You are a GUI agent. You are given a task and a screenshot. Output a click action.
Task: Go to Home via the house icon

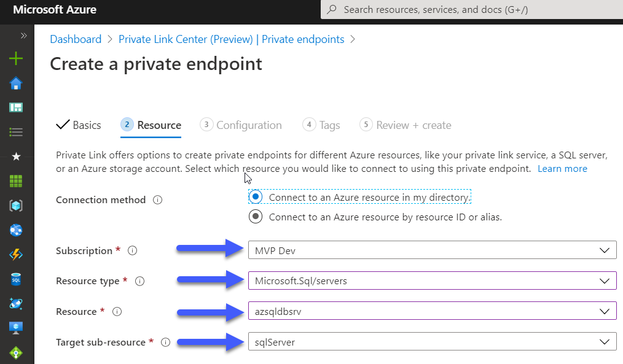(x=16, y=83)
